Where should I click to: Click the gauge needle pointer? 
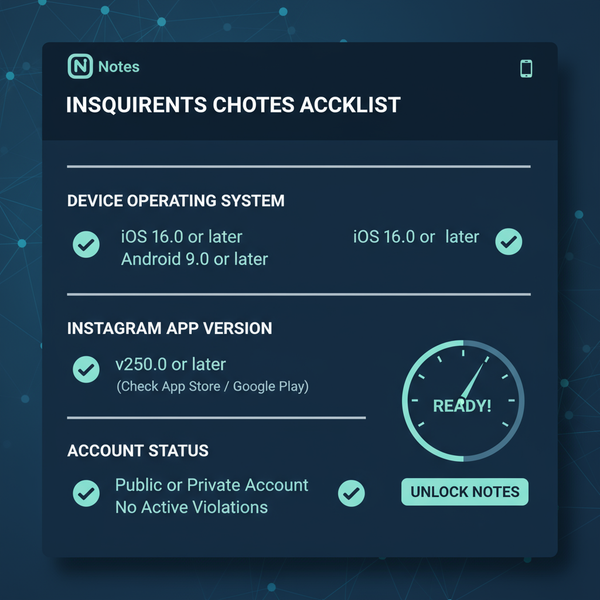click(x=473, y=381)
